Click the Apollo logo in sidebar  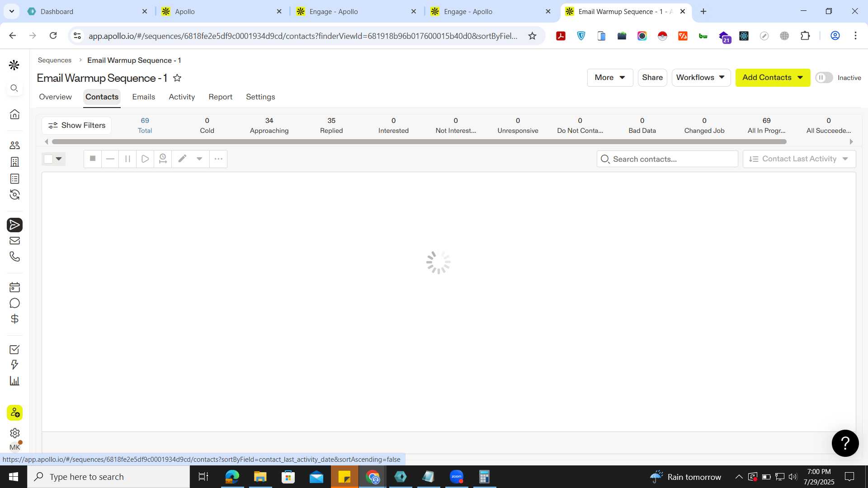coord(14,66)
